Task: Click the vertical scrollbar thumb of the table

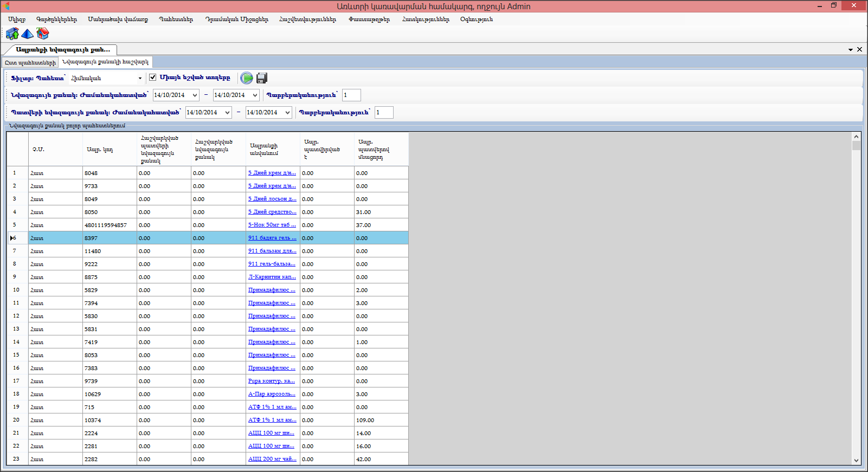Action: 857,145
